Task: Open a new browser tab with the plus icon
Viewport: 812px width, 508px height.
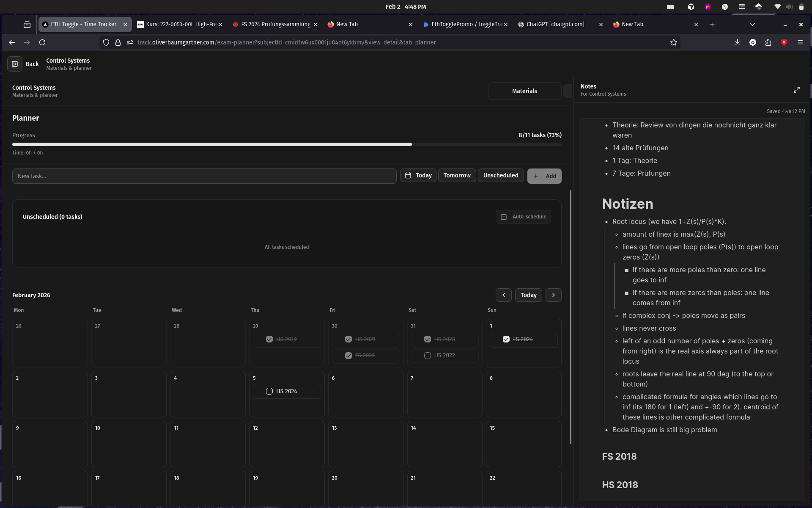Action: point(712,25)
